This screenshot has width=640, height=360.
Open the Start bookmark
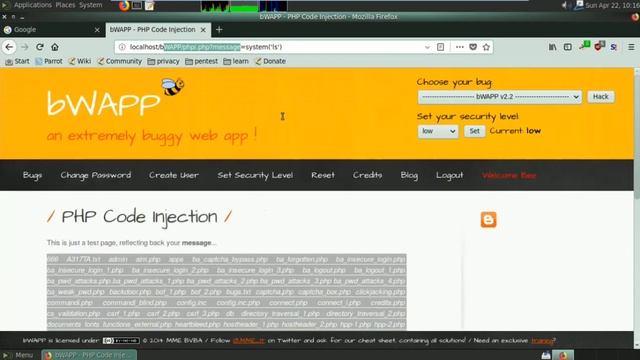[x=17, y=61]
